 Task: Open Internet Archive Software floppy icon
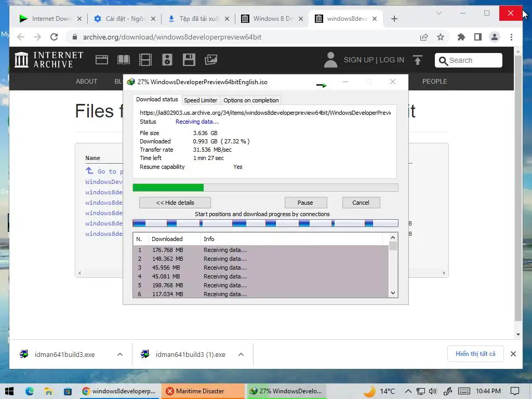189,60
